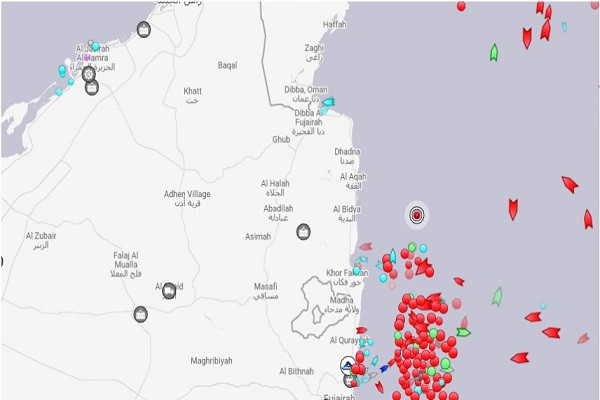This screenshot has width=600, height=400.
Task: Click the pink vessel off Al Bidya coast
Action: click(x=366, y=246)
